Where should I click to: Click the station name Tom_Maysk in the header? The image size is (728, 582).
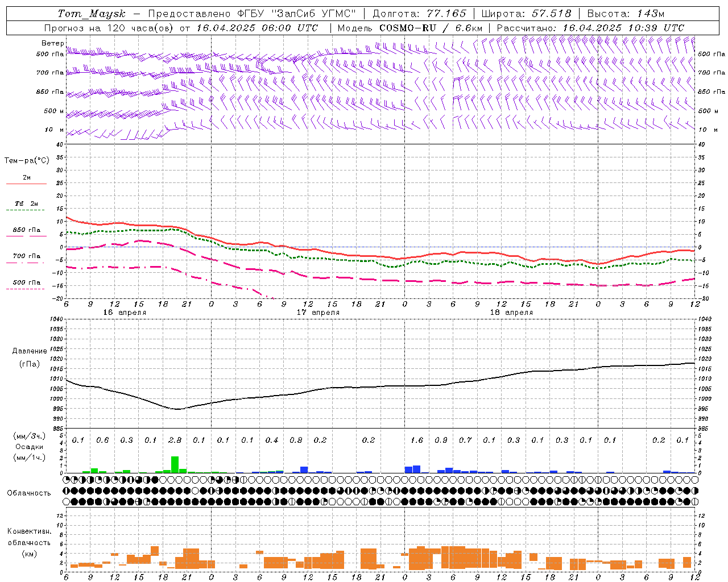click(x=92, y=14)
